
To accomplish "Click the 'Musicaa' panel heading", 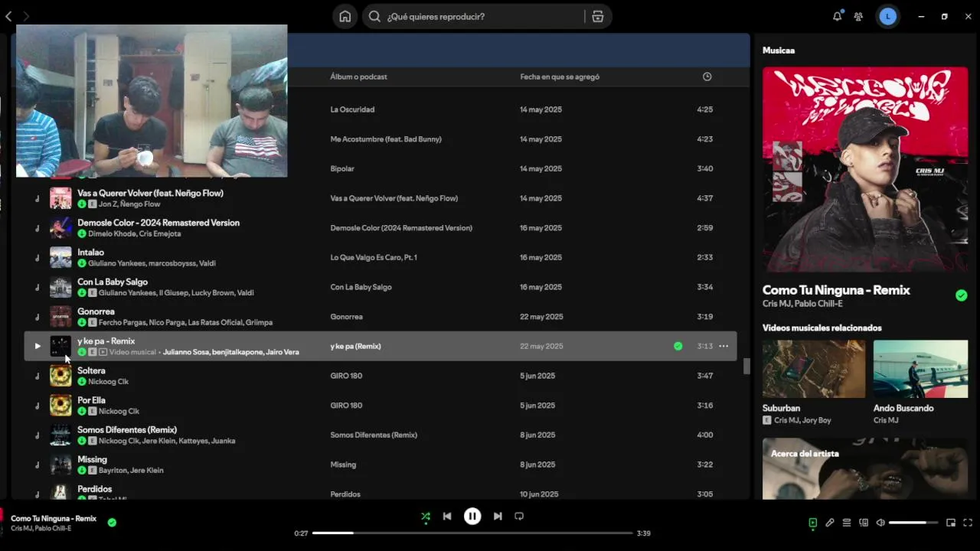I will [779, 51].
